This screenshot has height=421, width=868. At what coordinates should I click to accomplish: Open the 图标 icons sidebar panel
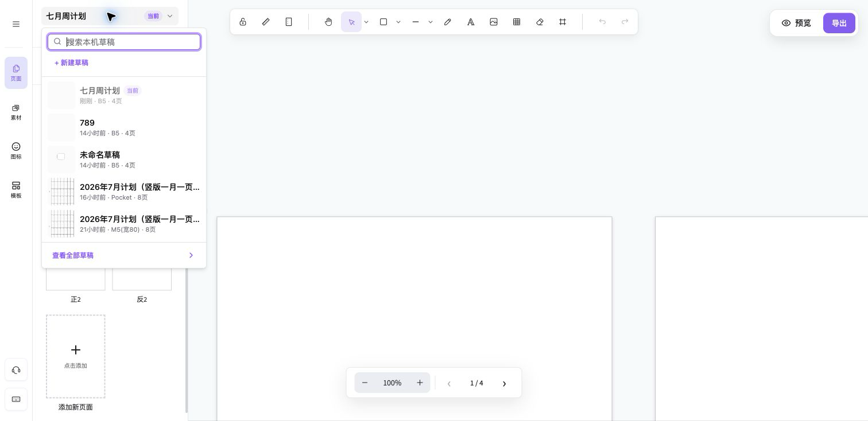pyautogui.click(x=16, y=151)
